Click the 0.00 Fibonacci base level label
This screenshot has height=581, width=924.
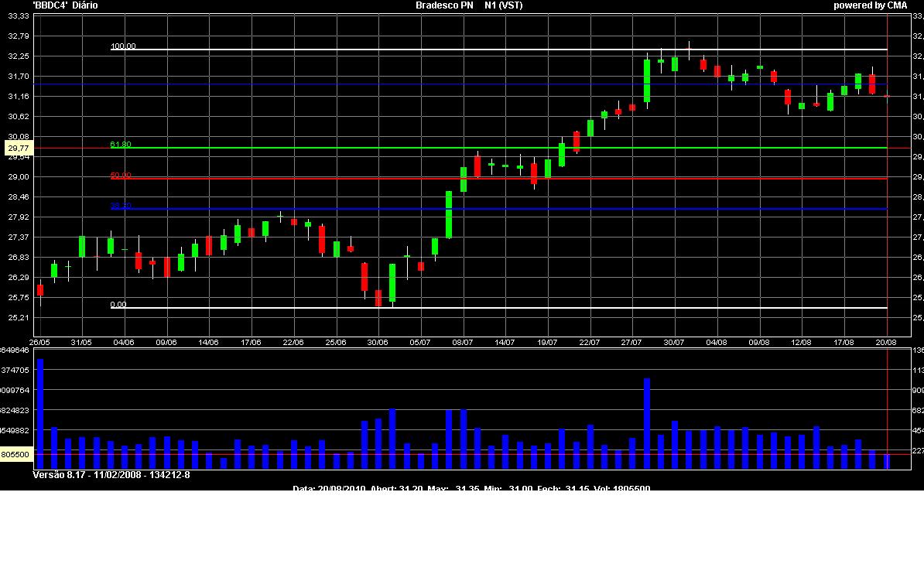tap(118, 305)
